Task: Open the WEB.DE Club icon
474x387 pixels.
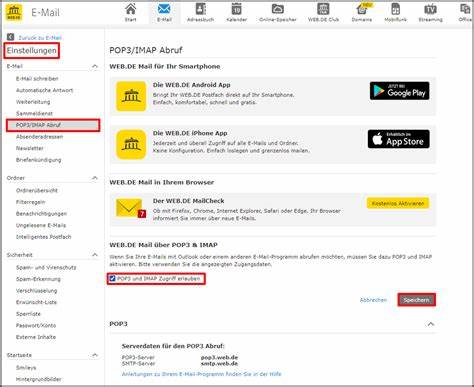Action: pyautogui.click(x=323, y=9)
